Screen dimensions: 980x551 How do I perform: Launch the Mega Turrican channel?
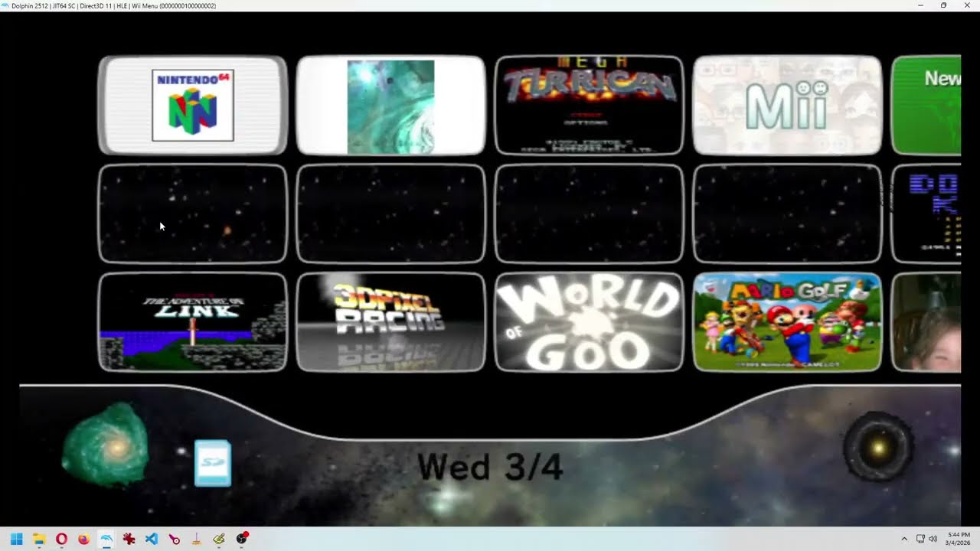click(589, 106)
